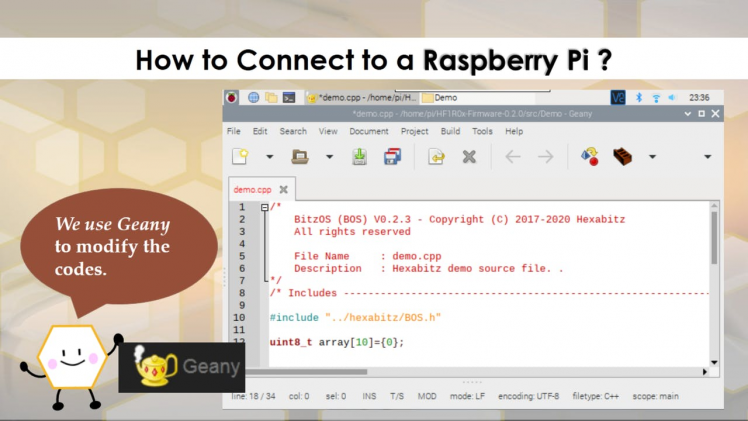The height and width of the screenshot is (421, 748).
Task: Click the "File Name : demo.cpp" comment line
Action: coord(368,257)
